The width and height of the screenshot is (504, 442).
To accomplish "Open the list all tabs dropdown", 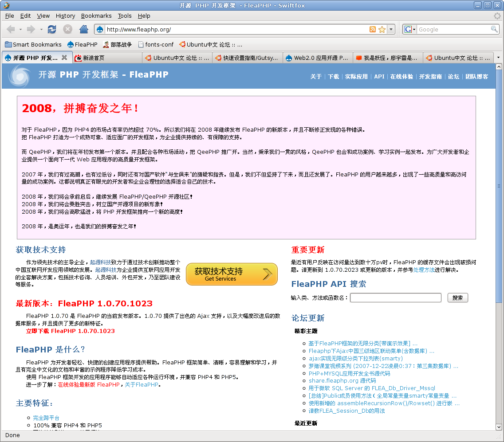I will coord(498,58).
